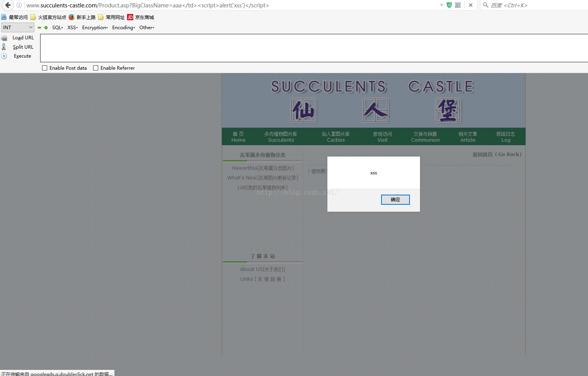This screenshot has width=588, height=376.
Task: Enable Post data checkbox
Action: [45, 68]
